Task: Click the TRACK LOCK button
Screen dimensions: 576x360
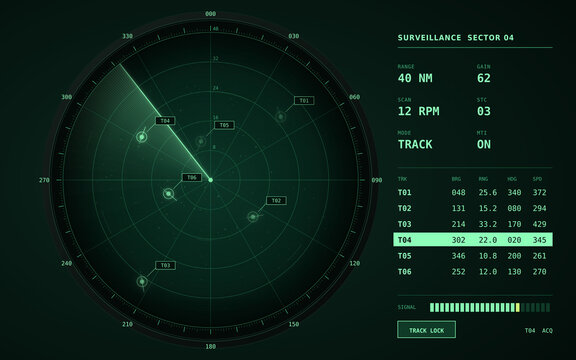Action: click(426, 330)
